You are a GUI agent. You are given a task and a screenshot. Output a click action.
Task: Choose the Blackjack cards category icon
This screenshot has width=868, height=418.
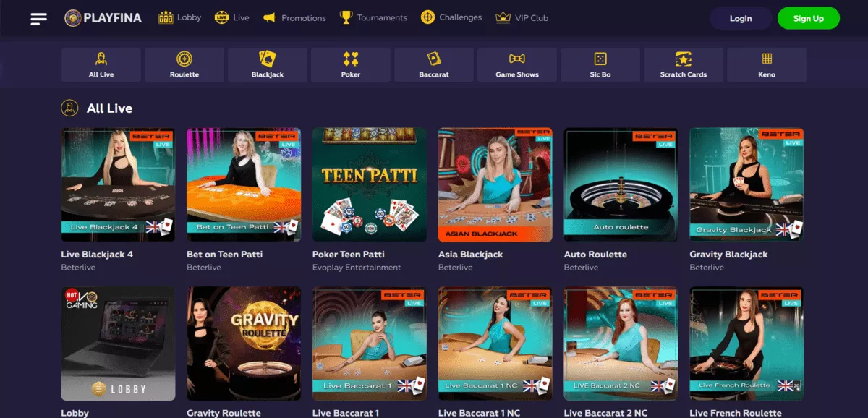(268, 59)
